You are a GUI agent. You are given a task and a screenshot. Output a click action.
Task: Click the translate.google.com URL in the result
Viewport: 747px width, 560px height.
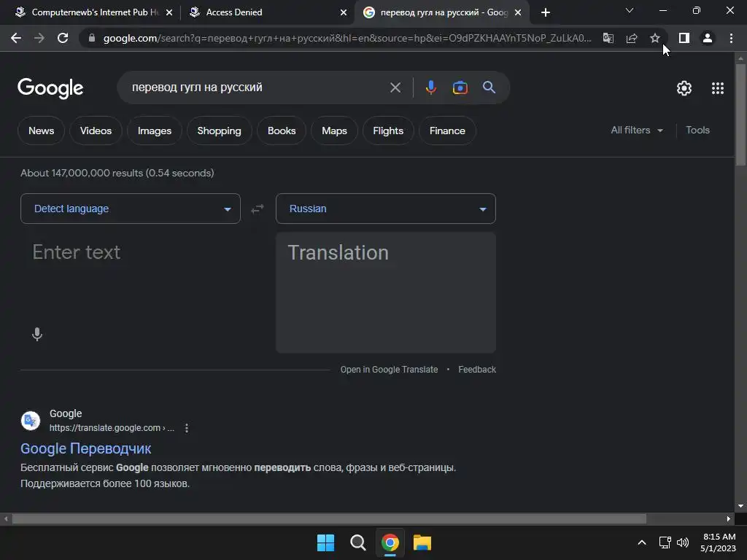(x=112, y=428)
